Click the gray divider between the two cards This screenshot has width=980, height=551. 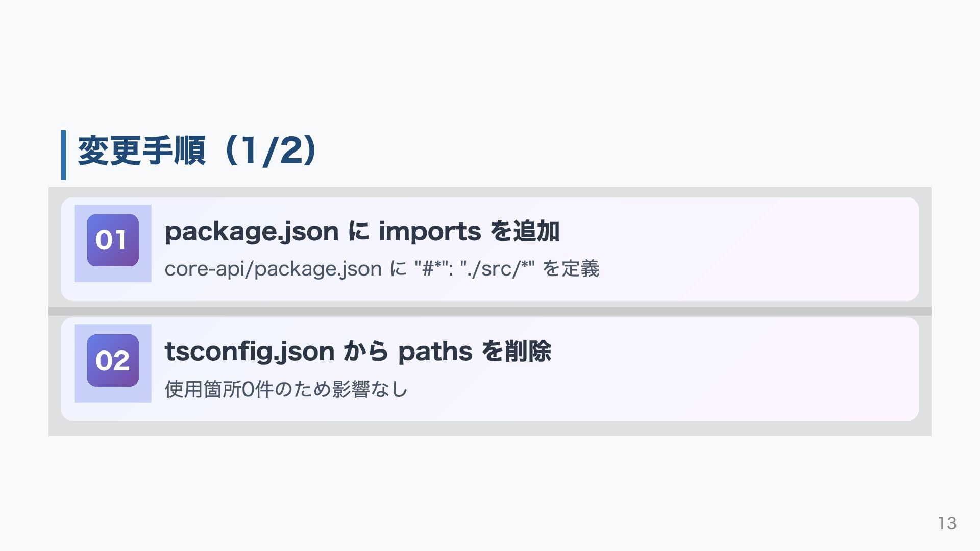pos(490,311)
